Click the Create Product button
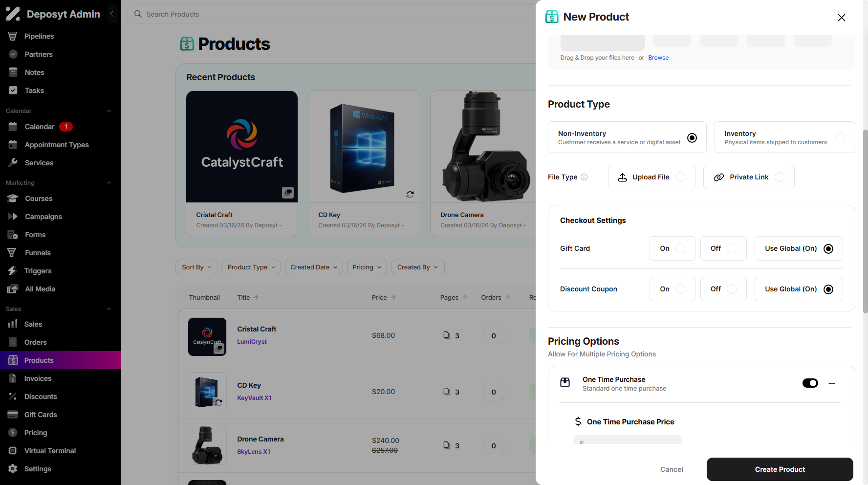868x485 pixels. click(780, 469)
